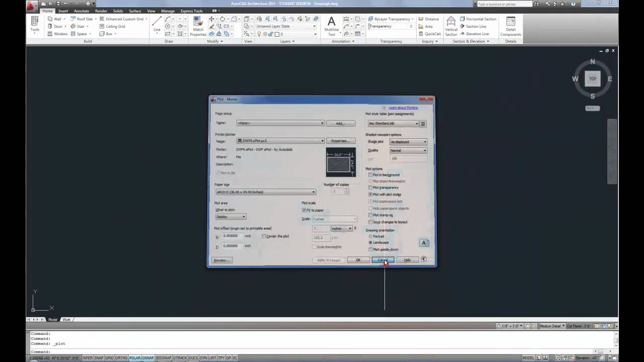Select the Door tool

pos(55,26)
